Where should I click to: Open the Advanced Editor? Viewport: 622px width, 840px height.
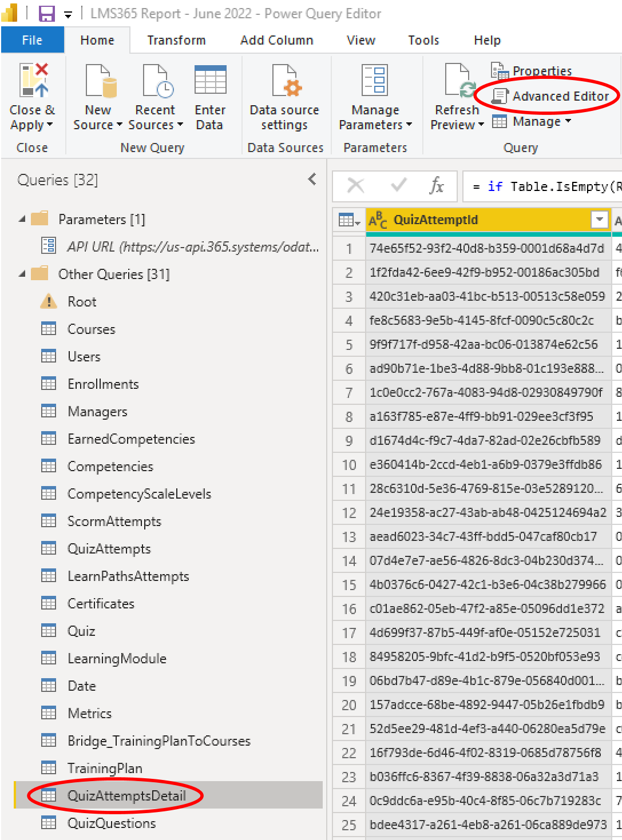click(x=551, y=96)
